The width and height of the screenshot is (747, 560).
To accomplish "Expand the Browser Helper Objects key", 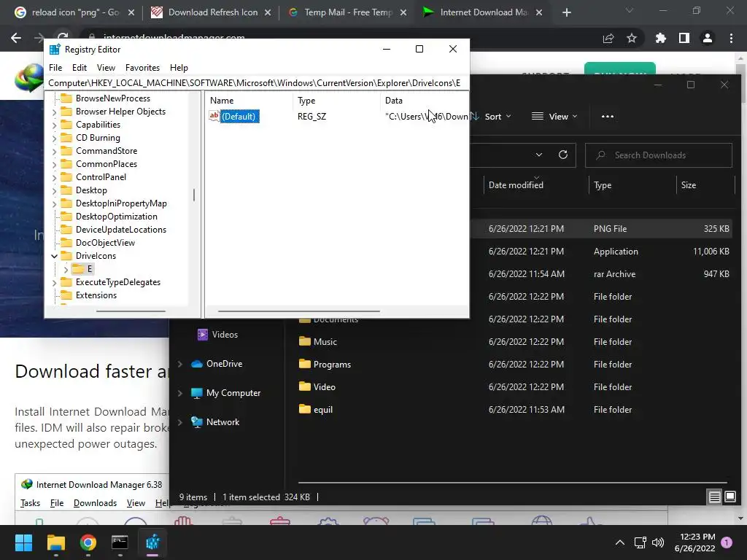I will pos(54,112).
